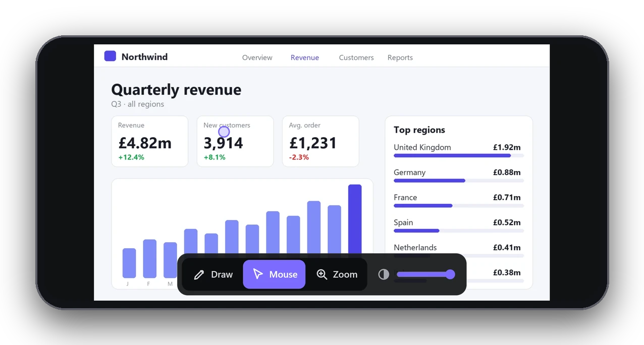644x345 pixels.
Task: Choose the Zoom tool in the toolbar
Action: [x=337, y=274]
